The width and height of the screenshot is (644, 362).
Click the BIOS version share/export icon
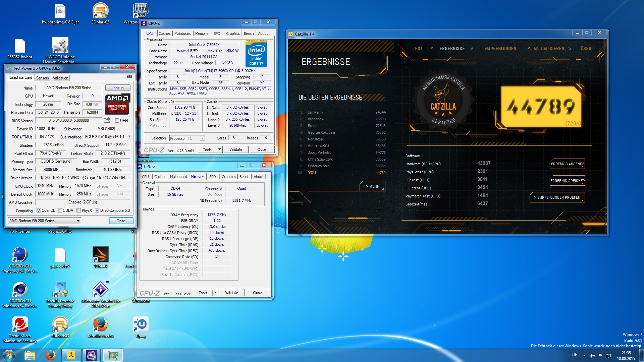click(x=107, y=120)
